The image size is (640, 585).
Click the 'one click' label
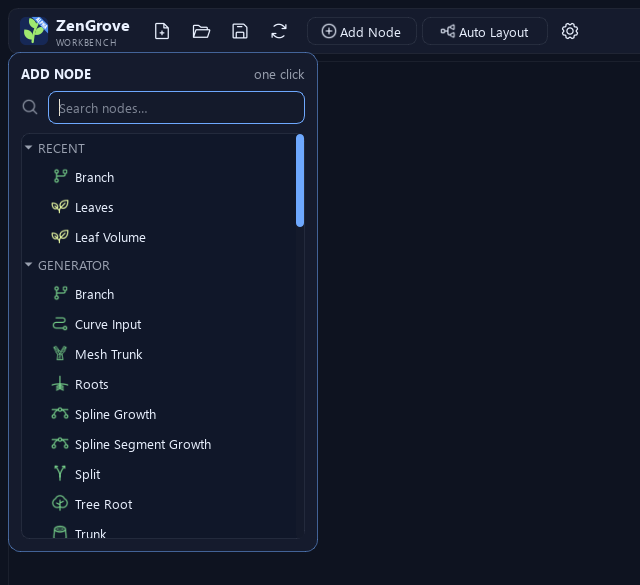point(279,75)
